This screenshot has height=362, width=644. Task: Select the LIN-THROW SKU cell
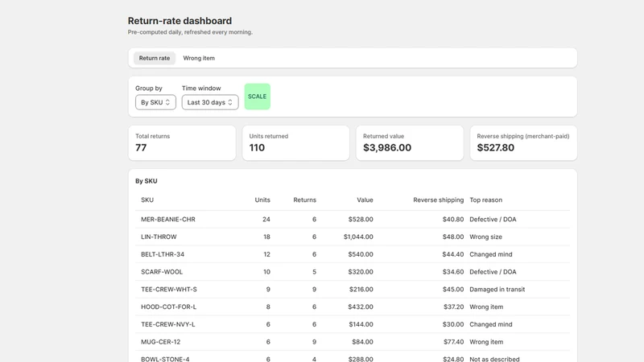click(159, 237)
